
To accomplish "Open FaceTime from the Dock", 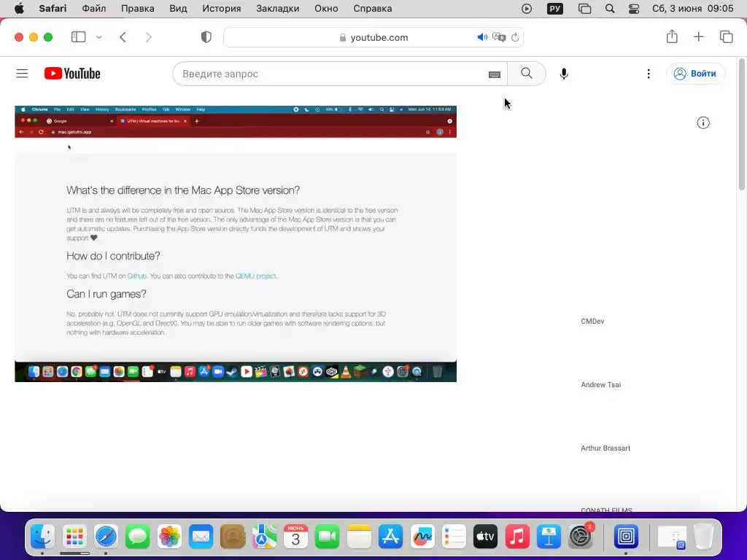I will [x=328, y=537].
